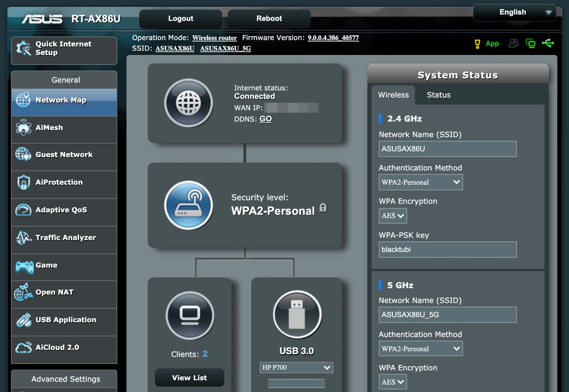Open the USB 3.0 device dropdown showing HP P700
569x392 pixels.
(296, 368)
